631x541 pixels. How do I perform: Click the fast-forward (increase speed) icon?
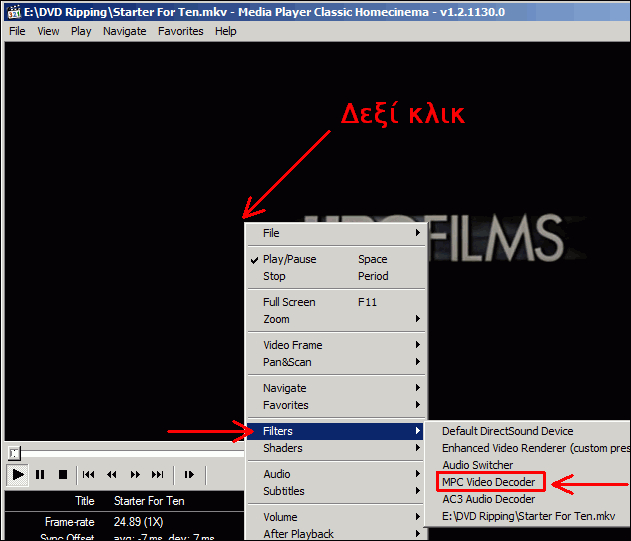pyautogui.click(x=135, y=475)
